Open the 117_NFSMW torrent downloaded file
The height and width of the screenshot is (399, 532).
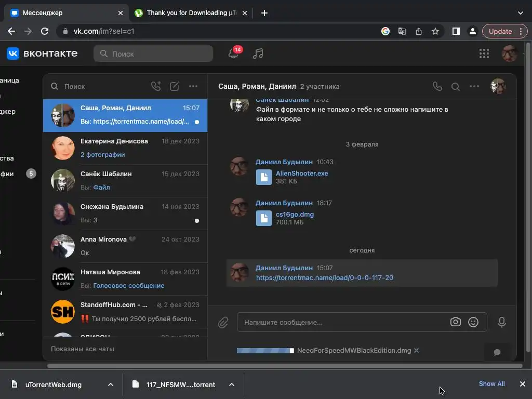180,384
